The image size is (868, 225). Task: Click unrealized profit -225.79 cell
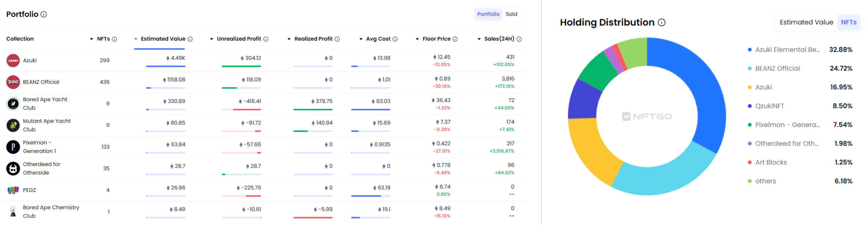[249, 188]
